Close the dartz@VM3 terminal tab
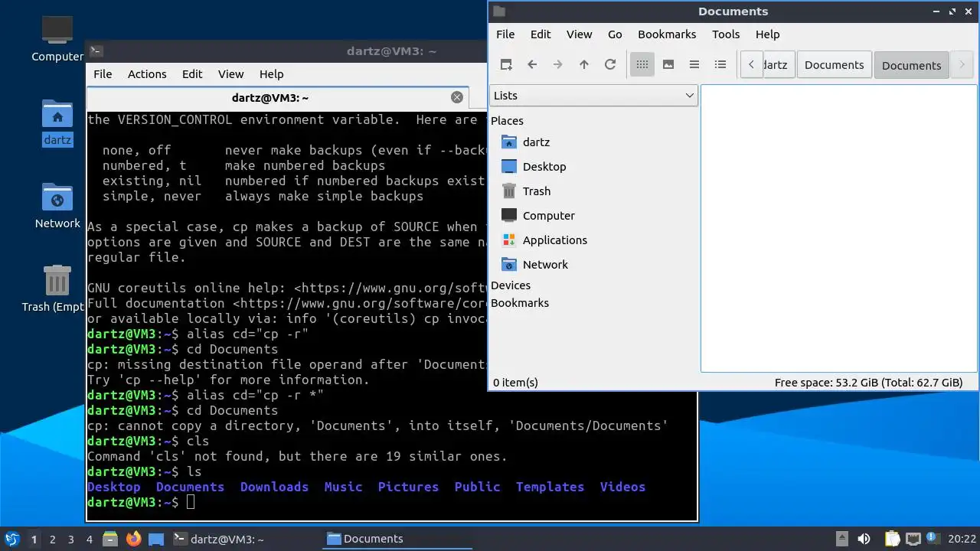Viewport: 980px width, 551px height. [457, 97]
